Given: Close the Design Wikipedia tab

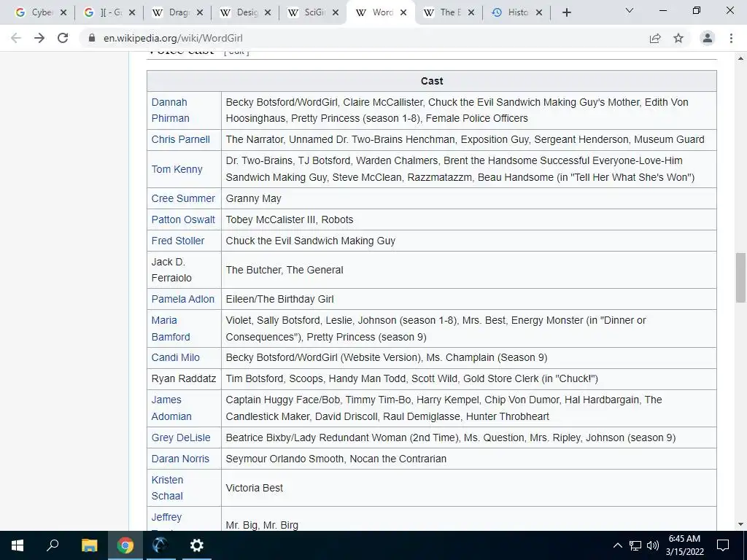Looking at the screenshot, I should 268,13.
